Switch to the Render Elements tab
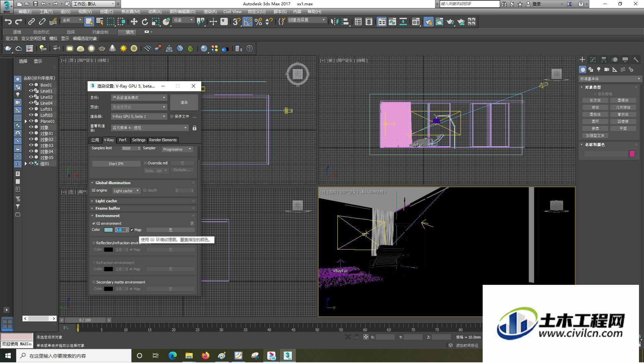The width and height of the screenshot is (644, 363). pyautogui.click(x=163, y=140)
